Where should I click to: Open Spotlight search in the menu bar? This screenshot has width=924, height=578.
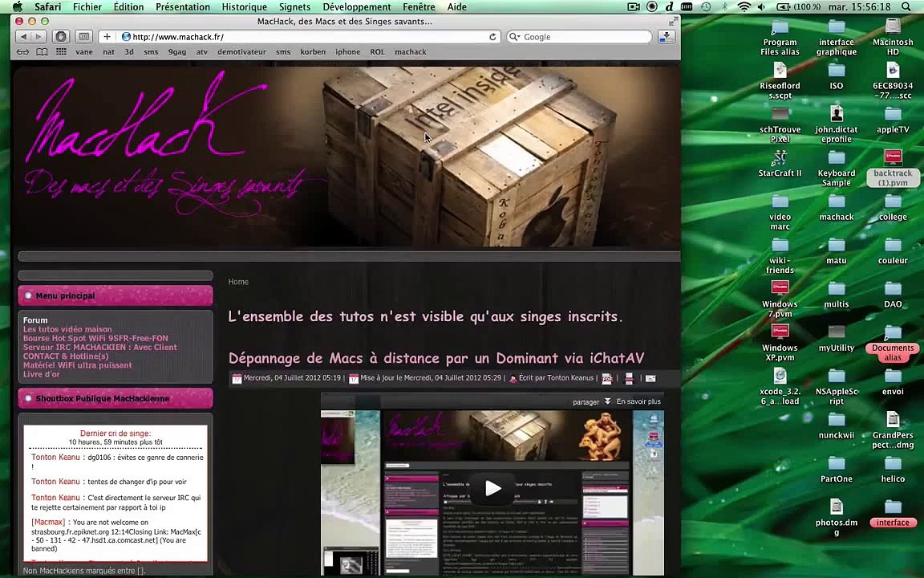pyautogui.click(x=906, y=7)
